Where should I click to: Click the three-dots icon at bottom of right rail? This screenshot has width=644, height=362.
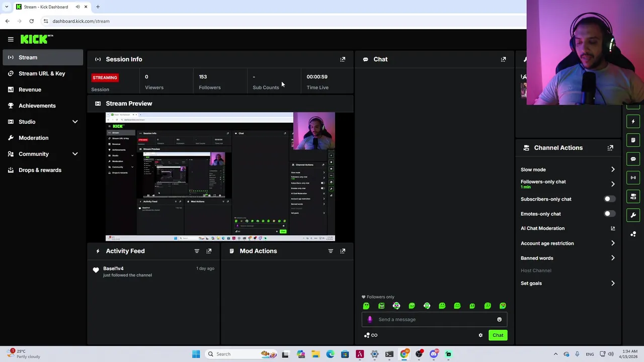[x=633, y=234]
